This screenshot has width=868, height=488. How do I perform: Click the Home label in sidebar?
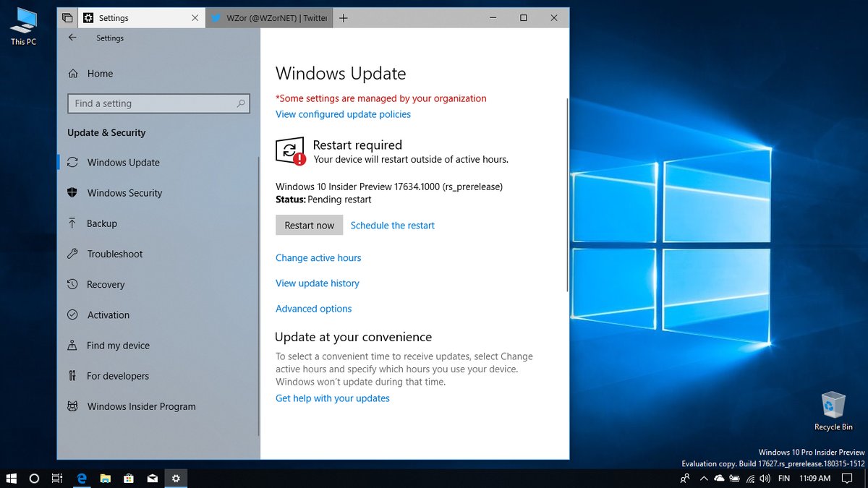[x=100, y=74]
